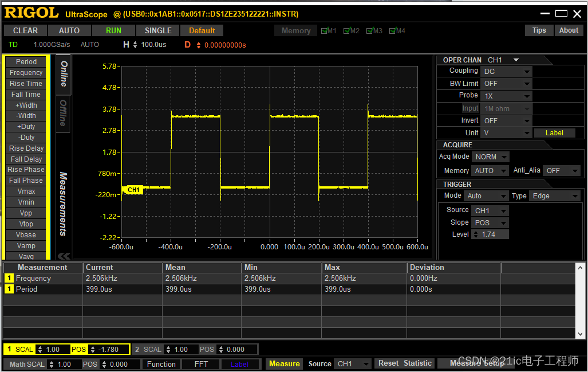Add the +Width measurement
Viewport: 588px width, 372px height.
26,105
